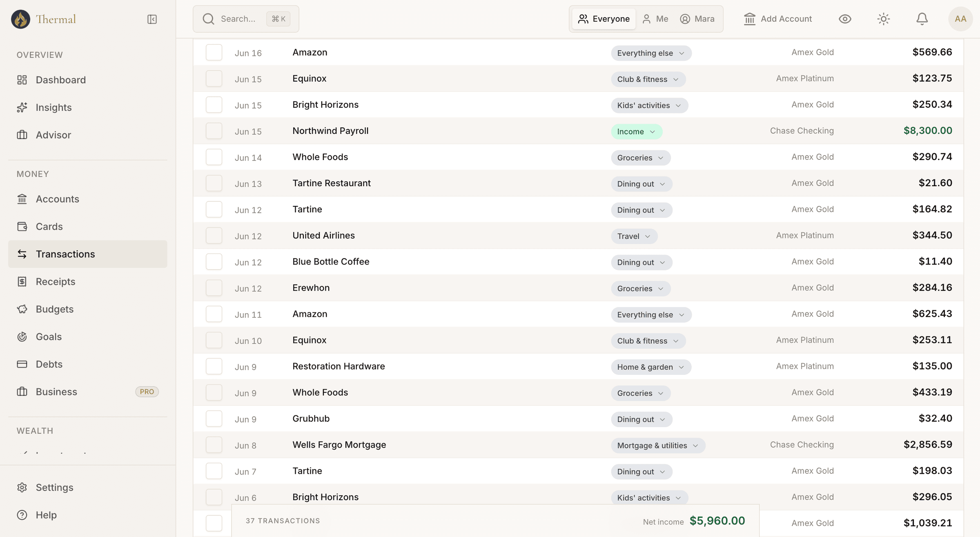980x537 pixels.
Task: Focus the Search input field
Action: (x=246, y=19)
